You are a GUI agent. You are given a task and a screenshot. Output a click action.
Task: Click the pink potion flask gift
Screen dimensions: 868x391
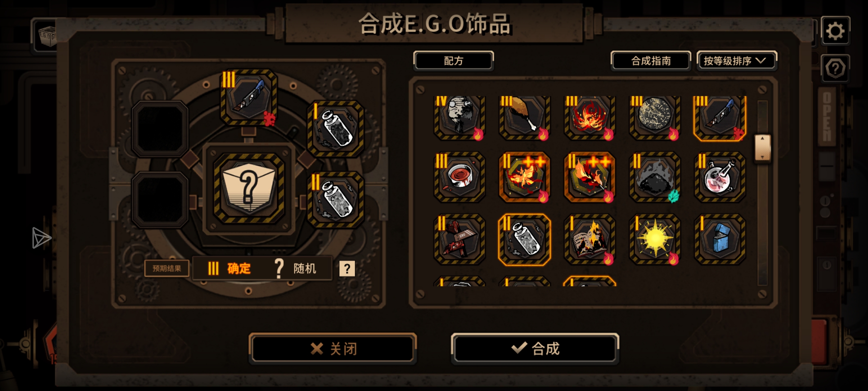tap(720, 177)
